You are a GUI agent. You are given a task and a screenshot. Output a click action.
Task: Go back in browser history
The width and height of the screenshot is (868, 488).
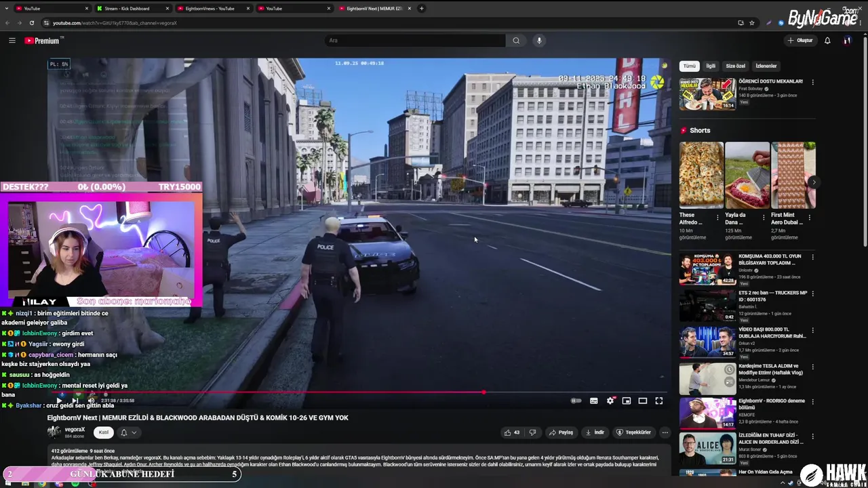(x=7, y=23)
